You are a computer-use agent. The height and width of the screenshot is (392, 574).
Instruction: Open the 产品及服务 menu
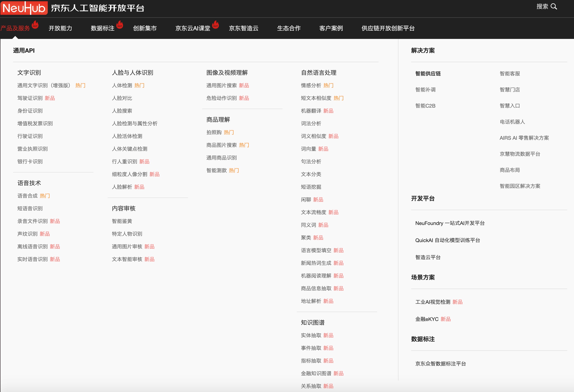point(15,28)
